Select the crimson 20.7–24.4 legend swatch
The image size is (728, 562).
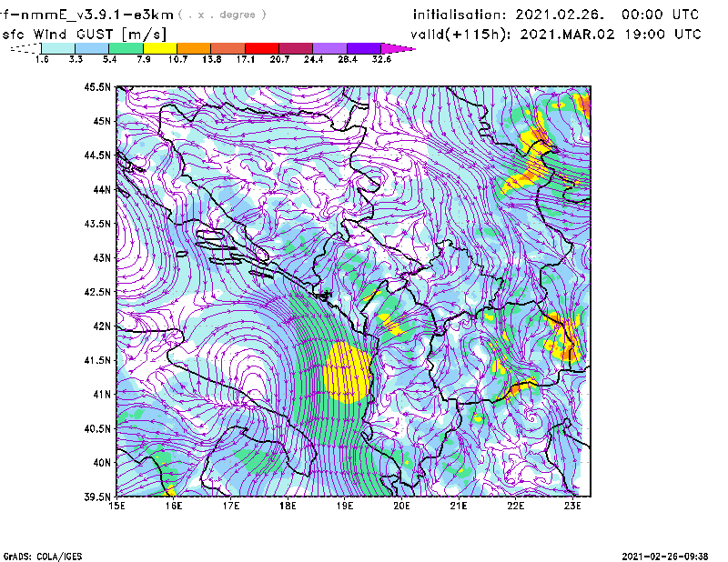click(x=296, y=48)
